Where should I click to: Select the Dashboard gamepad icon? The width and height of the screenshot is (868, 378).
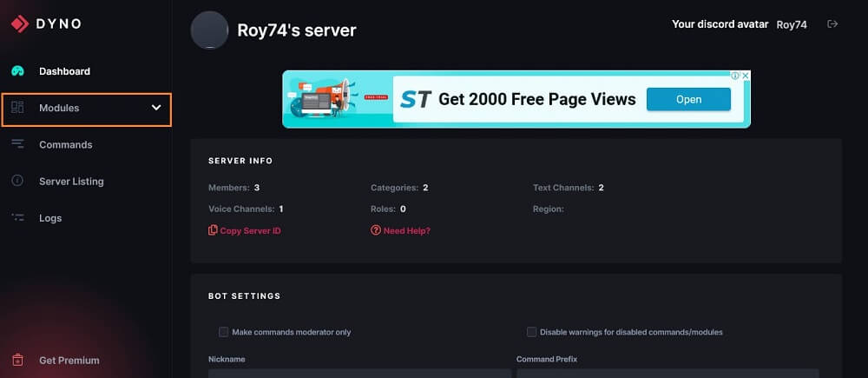pos(18,71)
